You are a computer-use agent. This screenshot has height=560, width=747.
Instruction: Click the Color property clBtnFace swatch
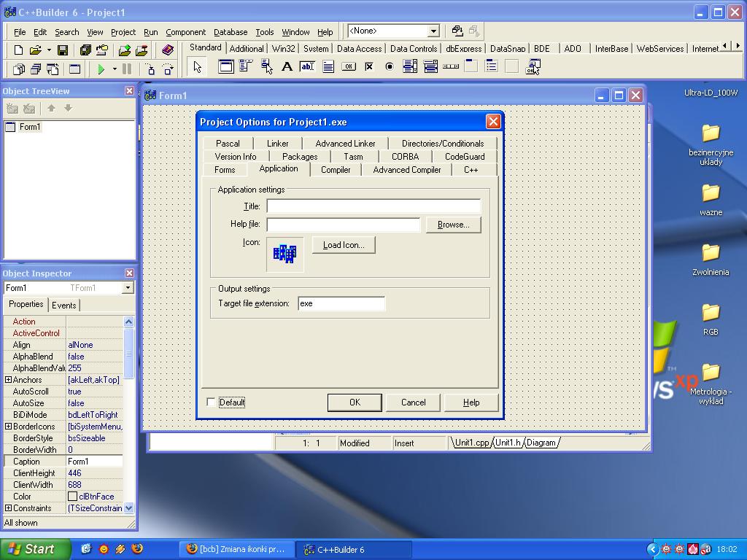tap(72, 496)
